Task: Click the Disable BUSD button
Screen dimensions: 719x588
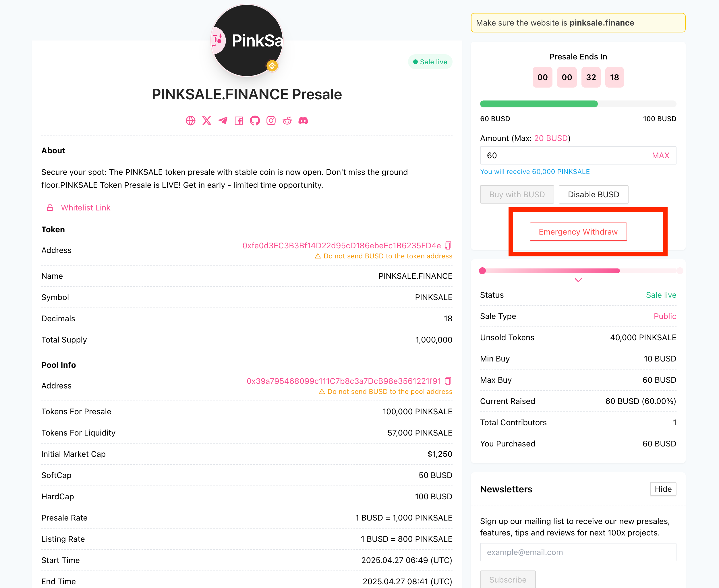Action: pos(593,194)
